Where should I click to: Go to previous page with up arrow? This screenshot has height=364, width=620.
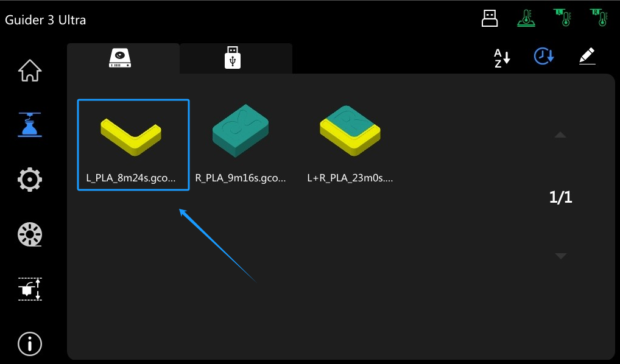point(560,135)
